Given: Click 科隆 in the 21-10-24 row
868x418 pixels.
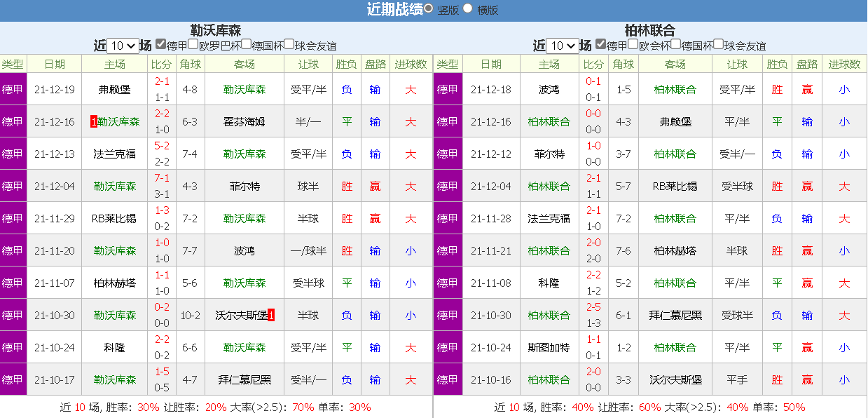Looking at the screenshot, I should [115, 348].
